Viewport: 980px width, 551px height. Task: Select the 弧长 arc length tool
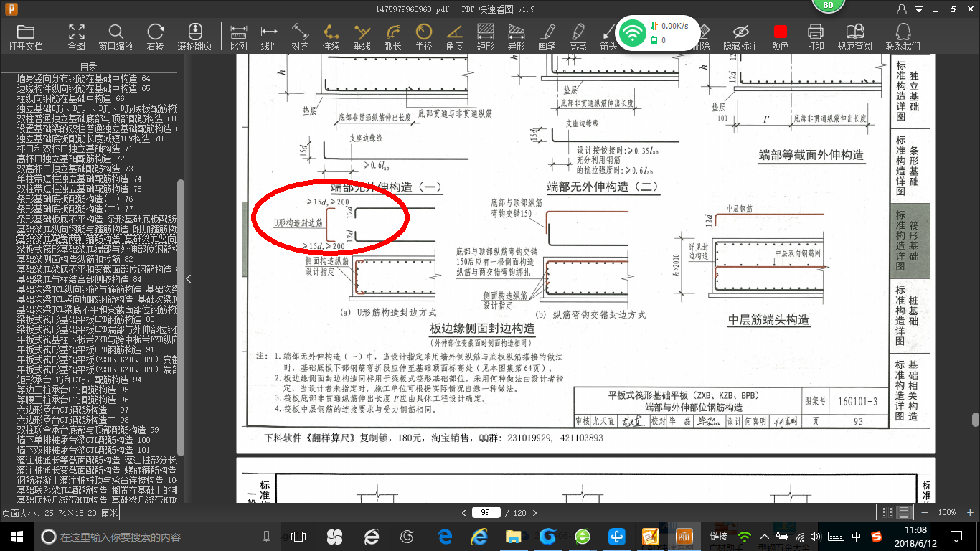[392, 37]
